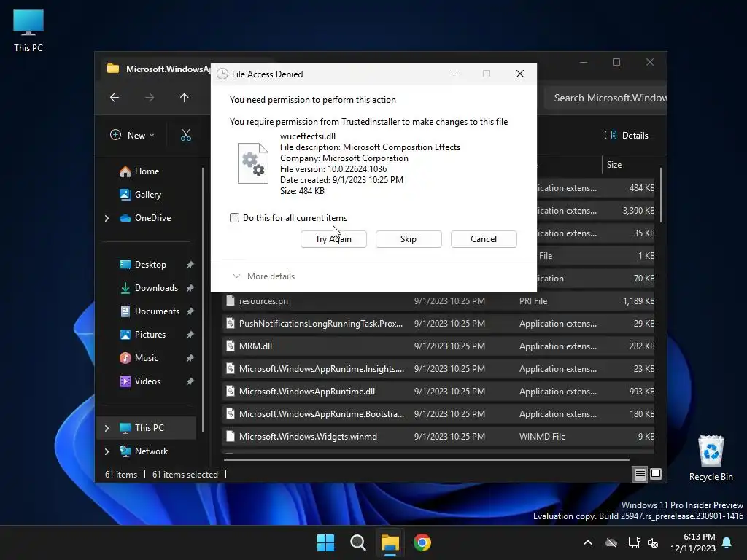Open the clock showing 6:13 PM
Screen dimensions: 747x560
(693, 542)
